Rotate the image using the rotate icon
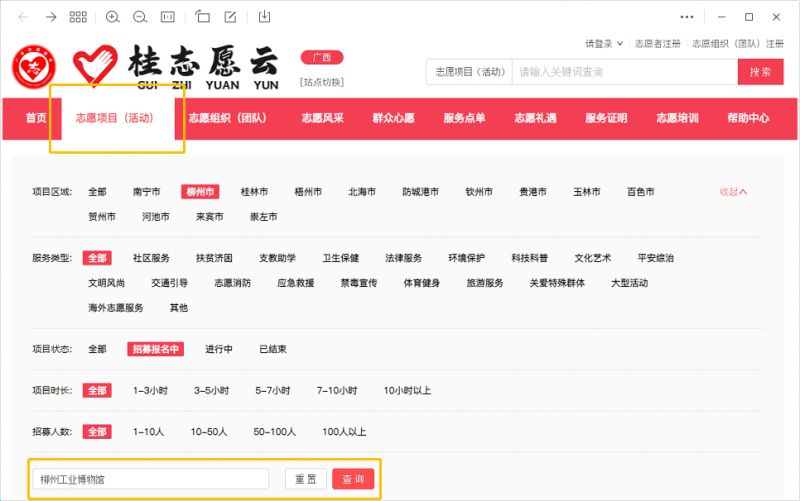Viewport: 800px width, 501px height. pyautogui.click(x=203, y=17)
